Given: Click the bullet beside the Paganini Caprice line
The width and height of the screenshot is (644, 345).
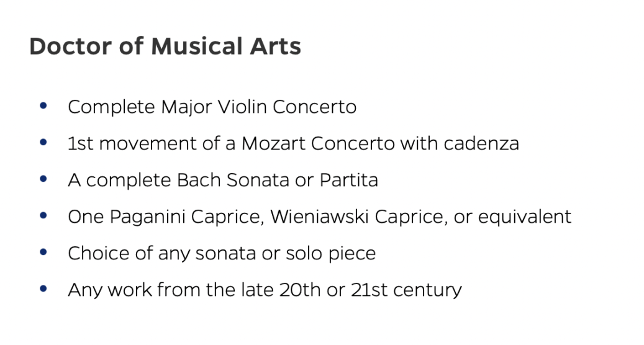Looking at the screenshot, I should [43, 216].
